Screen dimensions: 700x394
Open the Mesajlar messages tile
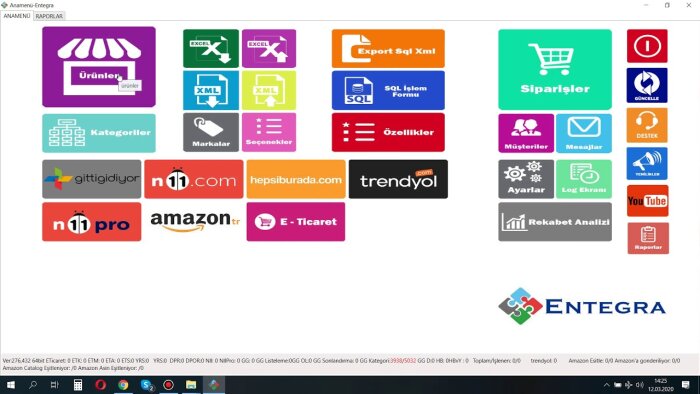point(584,133)
